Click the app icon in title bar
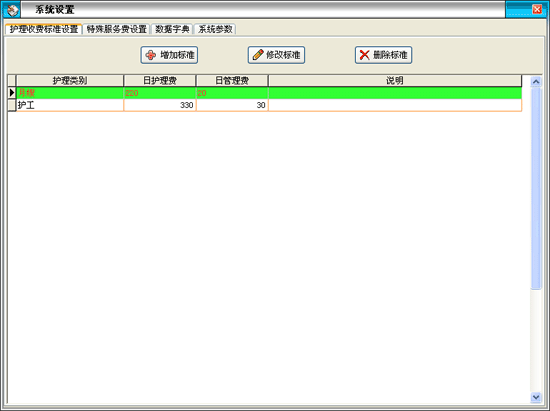550x411 pixels. [12, 9]
